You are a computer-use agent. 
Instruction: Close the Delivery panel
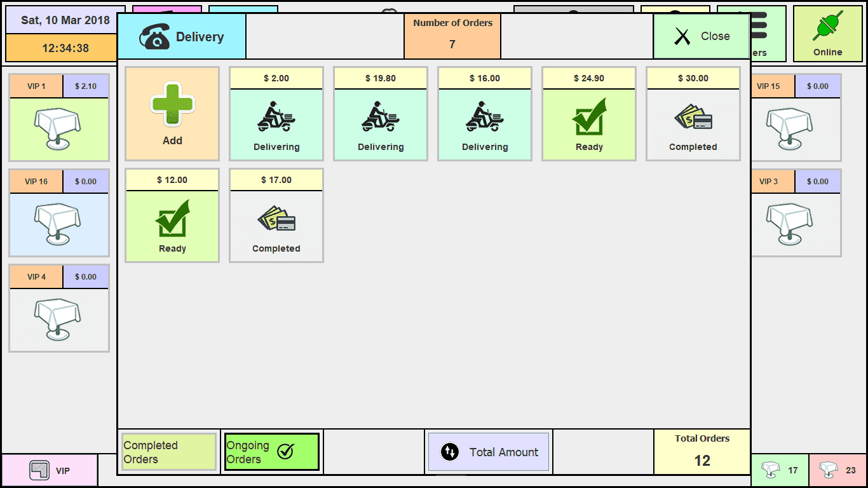(702, 36)
